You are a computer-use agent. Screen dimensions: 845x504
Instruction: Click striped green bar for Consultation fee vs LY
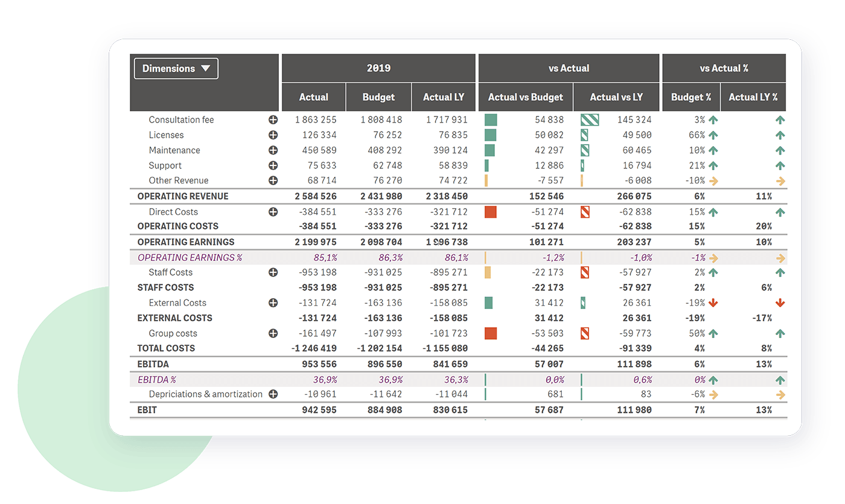point(590,120)
